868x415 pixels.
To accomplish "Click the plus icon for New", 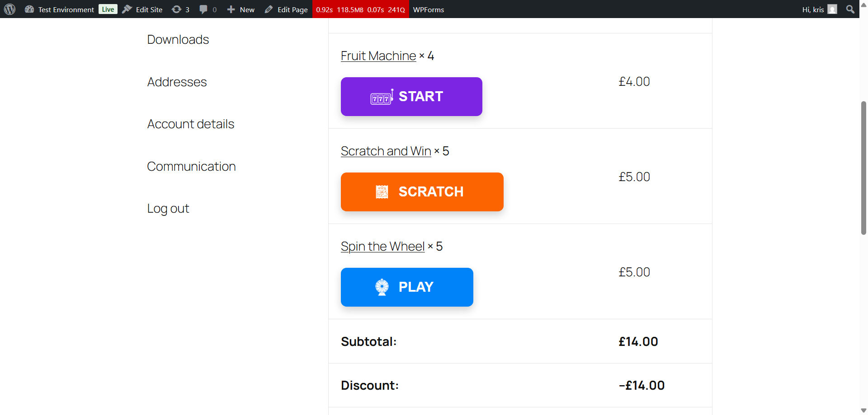I will pos(231,9).
